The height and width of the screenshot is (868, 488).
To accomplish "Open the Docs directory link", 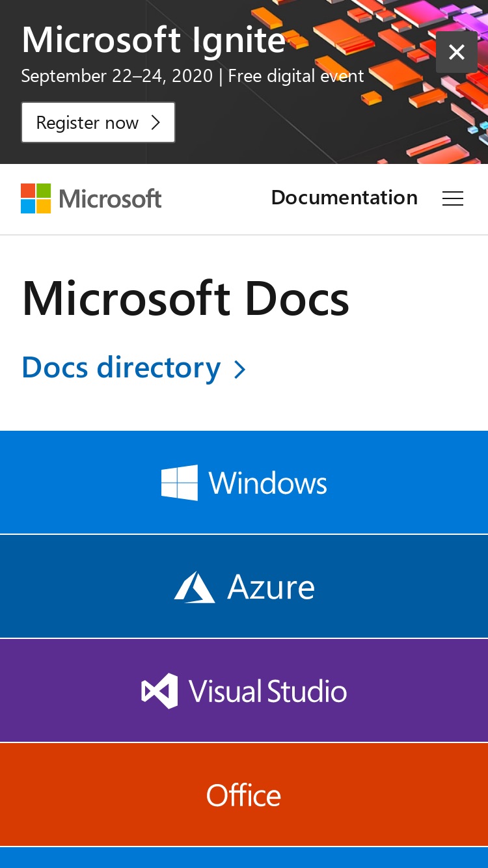I will [134, 368].
